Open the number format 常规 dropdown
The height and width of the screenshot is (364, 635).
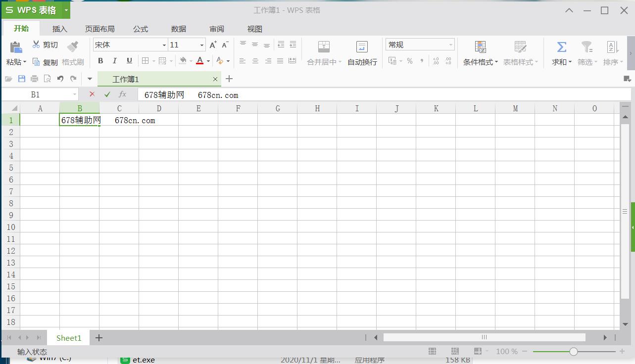point(451,45)
